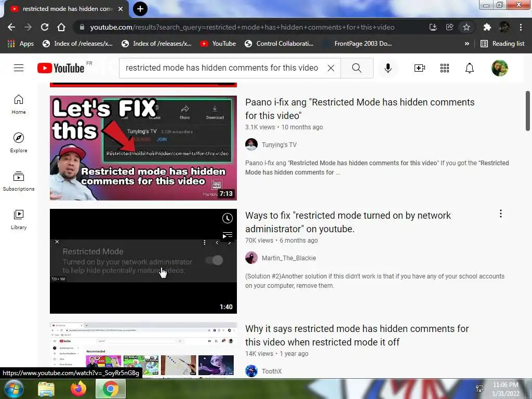
Task: Open the Chrome three-dot menu
Action: 521,27
